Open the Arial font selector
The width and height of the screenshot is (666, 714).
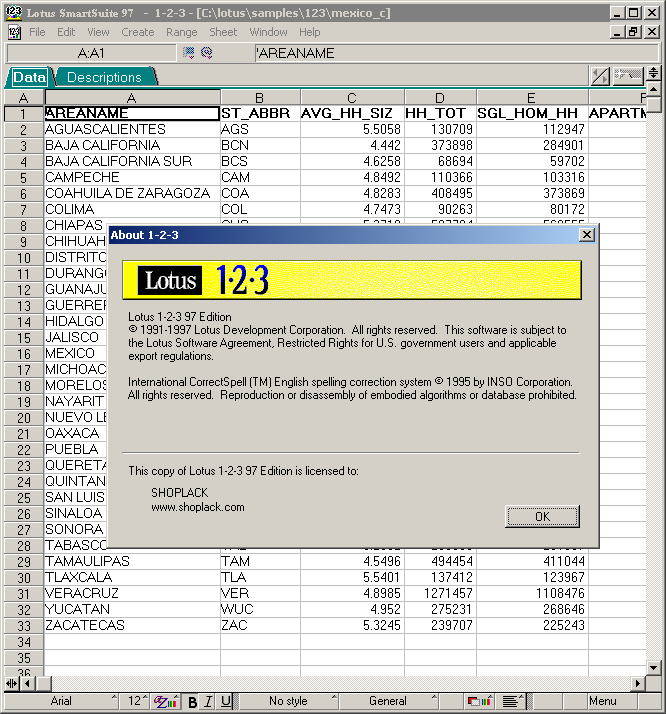[x=61, y=701]
